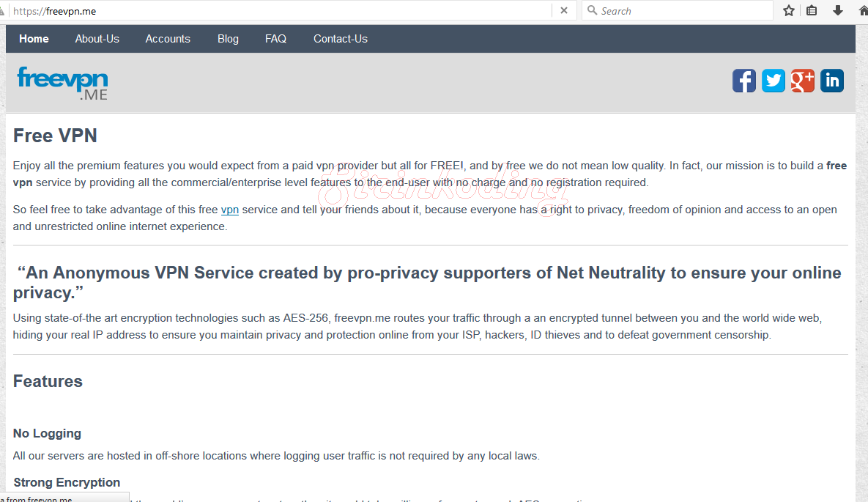Click the search magnifier icon
868x502 pixels.
[592, 10]
